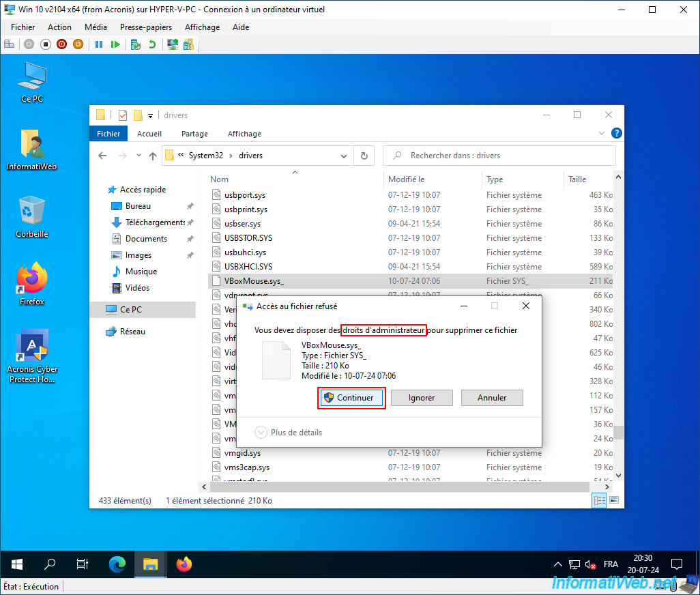This screenshot has height=595, width=700.
Task: Open the Presse-papiers menu
Action: point(145,27)
